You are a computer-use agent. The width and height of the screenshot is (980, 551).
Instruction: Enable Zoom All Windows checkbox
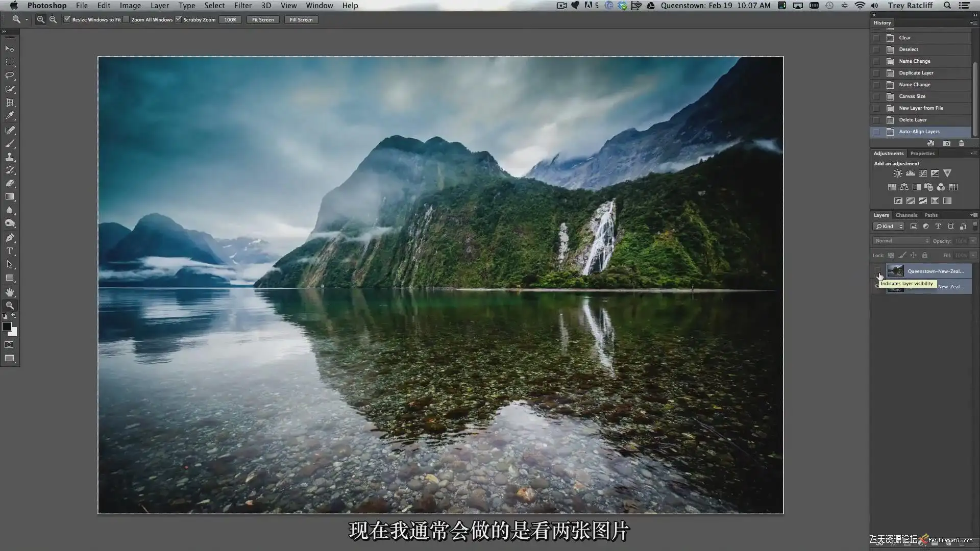[x=126, y=19]
